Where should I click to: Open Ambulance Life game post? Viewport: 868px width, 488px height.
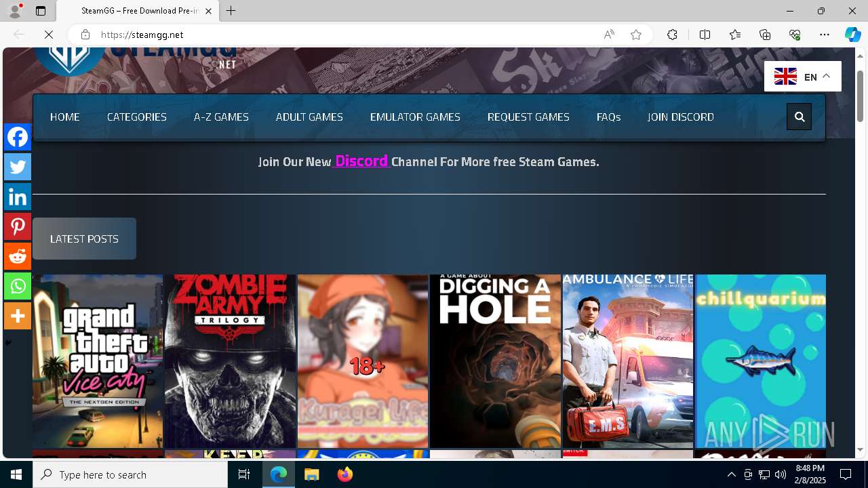(x=628, y=361)
